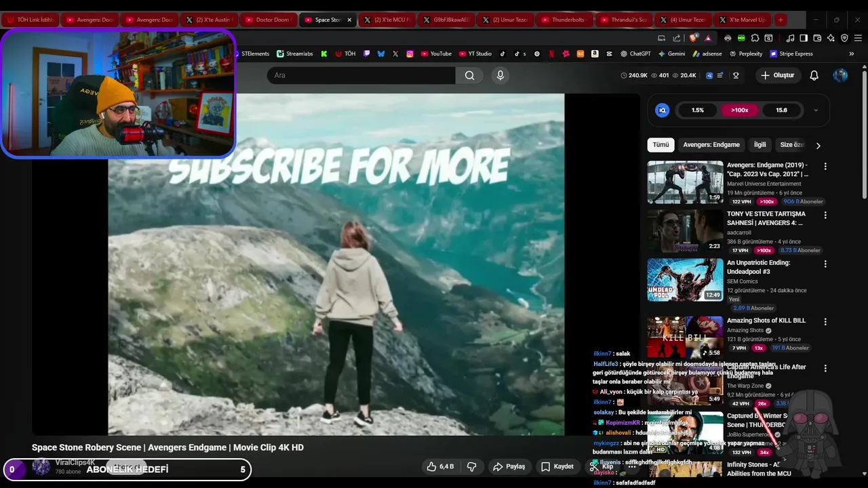Image resolution: width=868 pixels, height=488 pixels.
Task: Open TONY VE STEVE TARTIŞMA SAHNESİ video title
Action: pos(766,218)
